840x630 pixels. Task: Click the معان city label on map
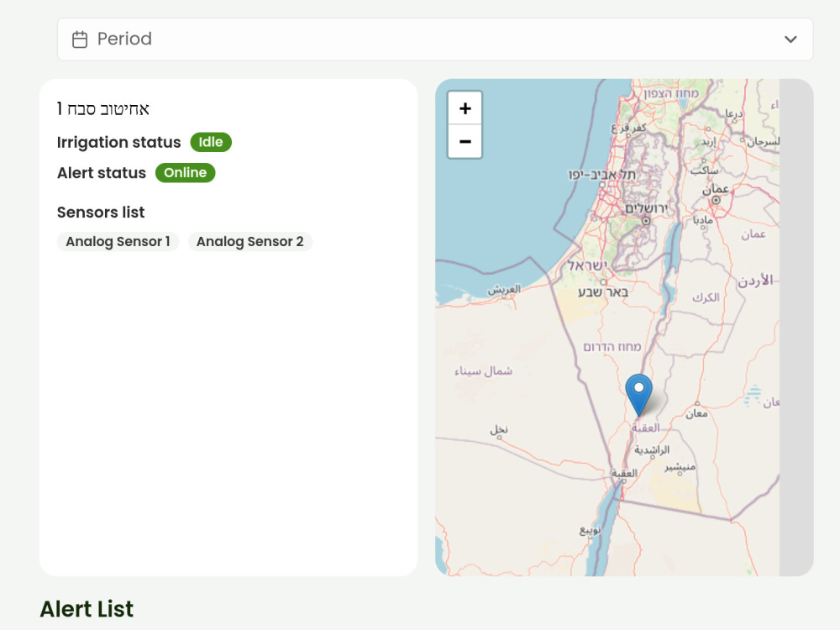pyautogui.click(x=696, y=413)
